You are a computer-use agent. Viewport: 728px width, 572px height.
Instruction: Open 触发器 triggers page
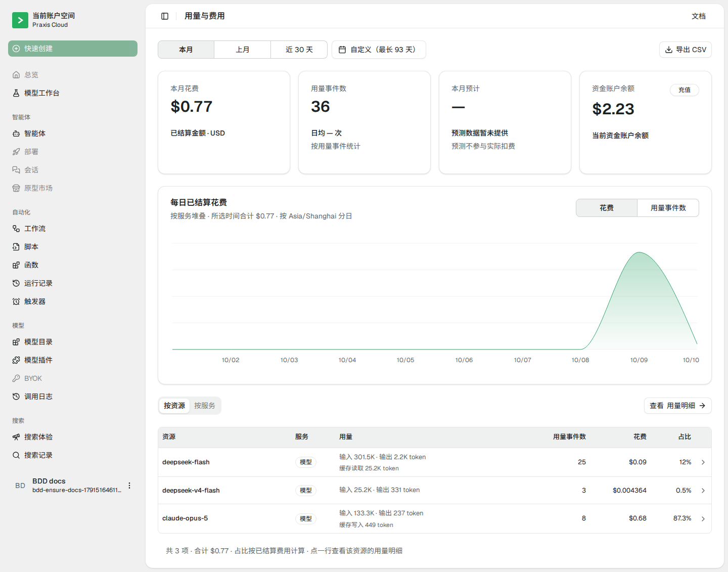[73, 301]
